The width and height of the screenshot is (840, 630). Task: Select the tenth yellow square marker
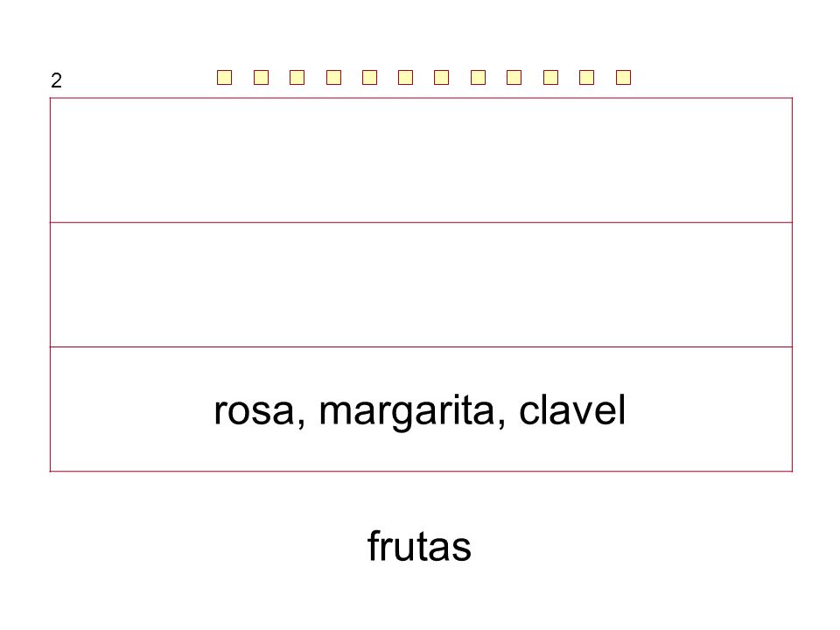[x=550, y=78]
